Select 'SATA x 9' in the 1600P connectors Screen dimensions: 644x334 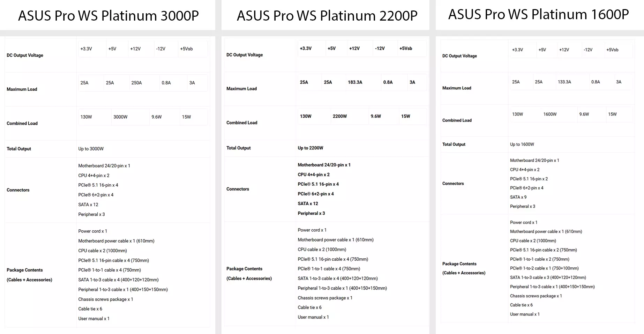tap(518, 197)
